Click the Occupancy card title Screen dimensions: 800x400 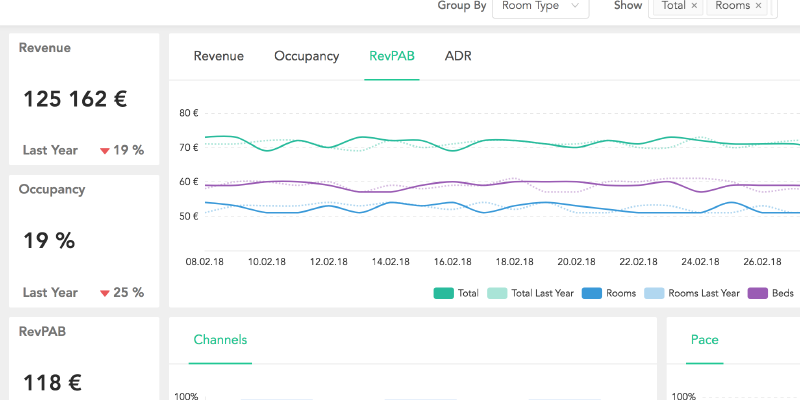(52, 189)
